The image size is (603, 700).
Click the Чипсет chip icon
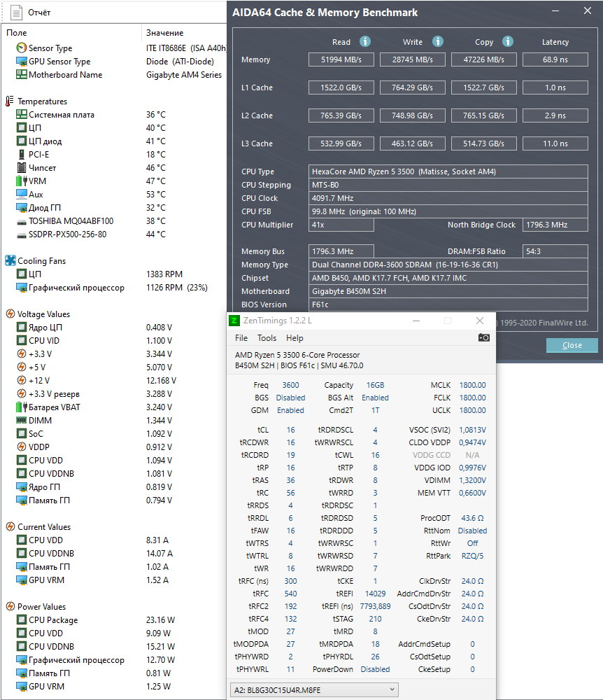pos(21,168)
